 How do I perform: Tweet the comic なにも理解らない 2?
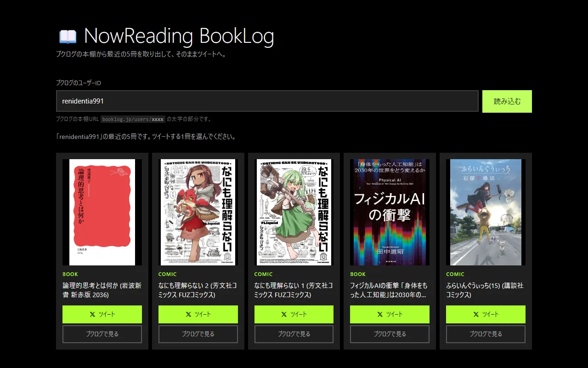point(198,314)
